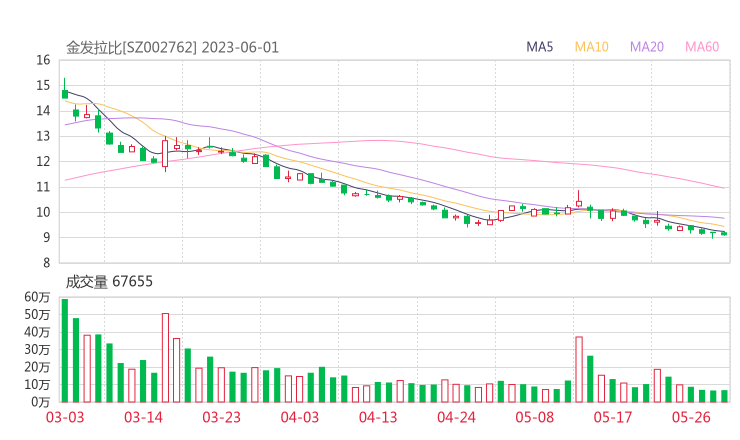Click the 03-23 date axis label
Viewport: 740px width, 440px height.
(221, 417)
